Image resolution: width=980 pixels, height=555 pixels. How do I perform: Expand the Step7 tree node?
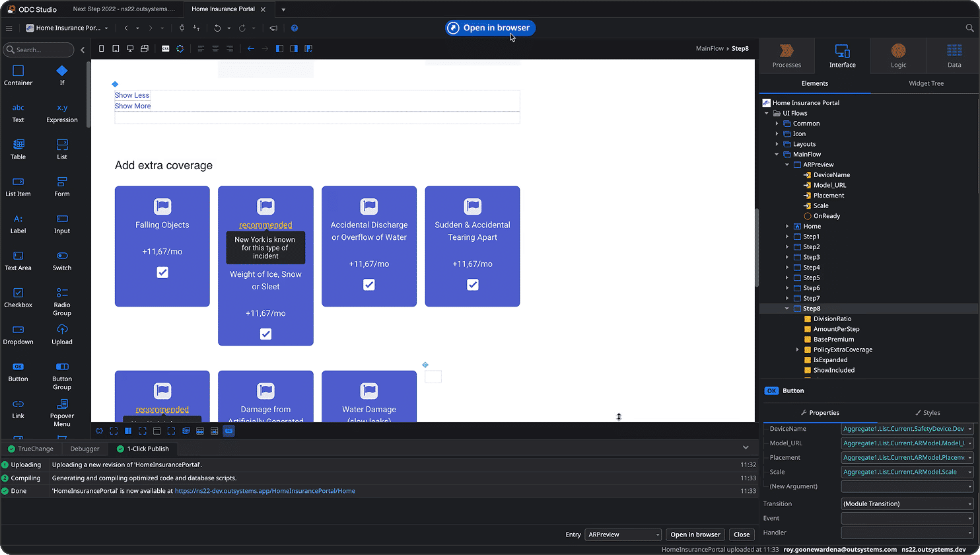coord(787,299)
